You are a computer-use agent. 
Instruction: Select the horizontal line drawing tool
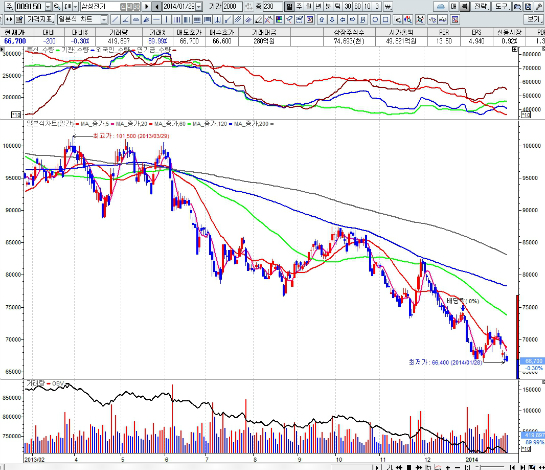(157, 19)
